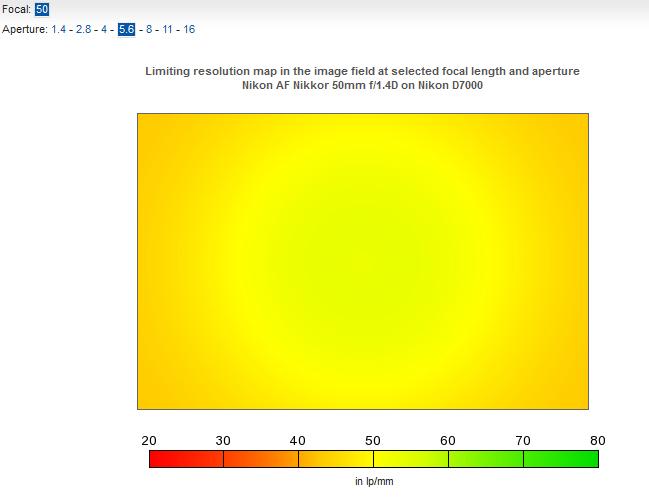Click the orange 30-40 legend segment

[x=261, y=459]
